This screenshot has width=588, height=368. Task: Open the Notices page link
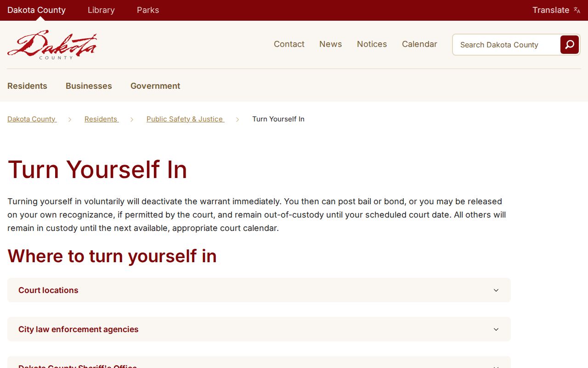(x=372, y=44)
